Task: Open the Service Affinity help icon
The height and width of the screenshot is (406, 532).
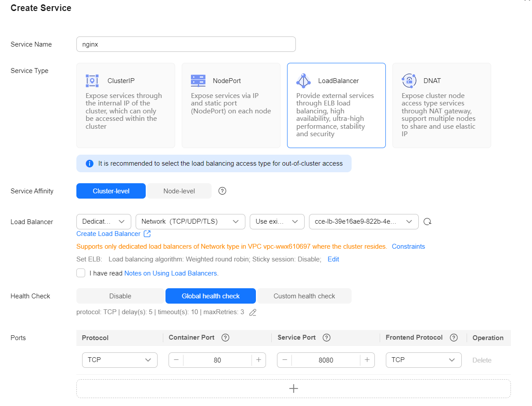Action: coord(222,191)
